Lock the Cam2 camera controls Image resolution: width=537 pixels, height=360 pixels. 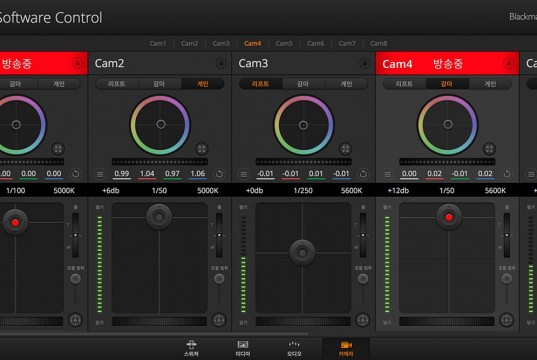pyautogui.click(x=221, y=63)
